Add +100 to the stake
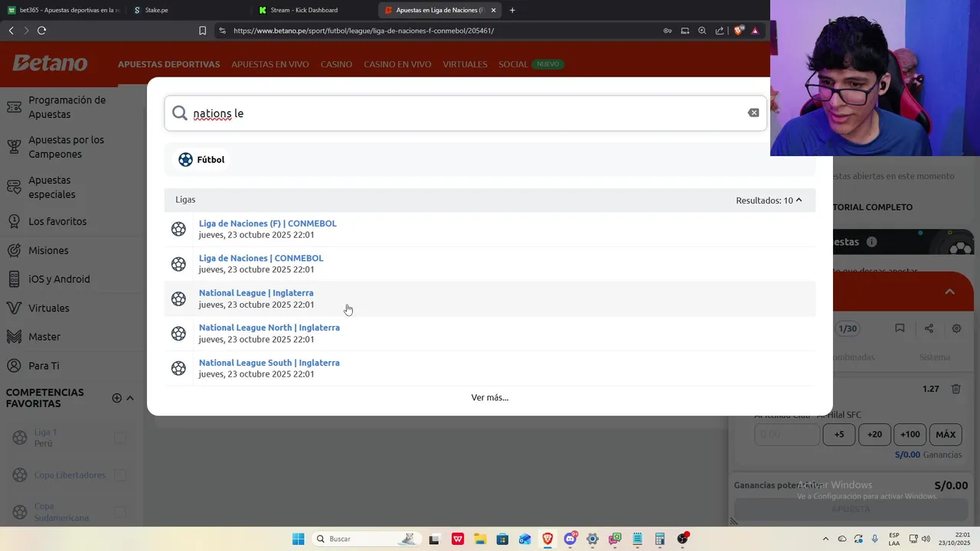980x551 pixels. (x=910, y=435)
